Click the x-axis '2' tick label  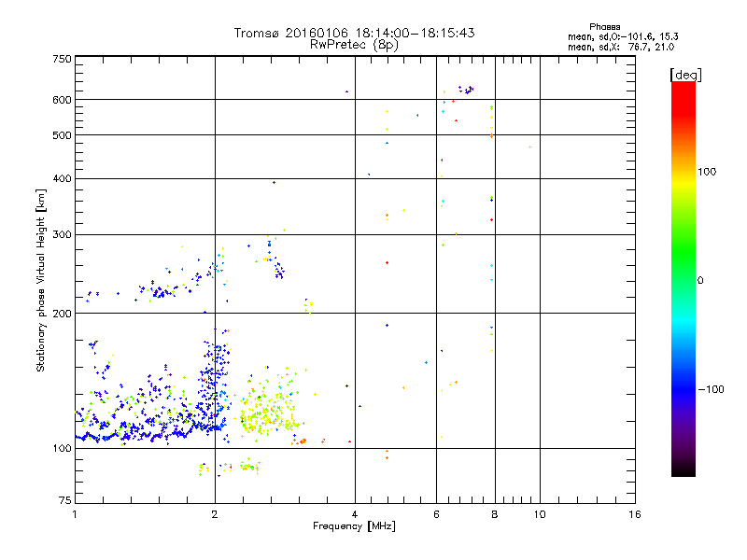[215, 514]
